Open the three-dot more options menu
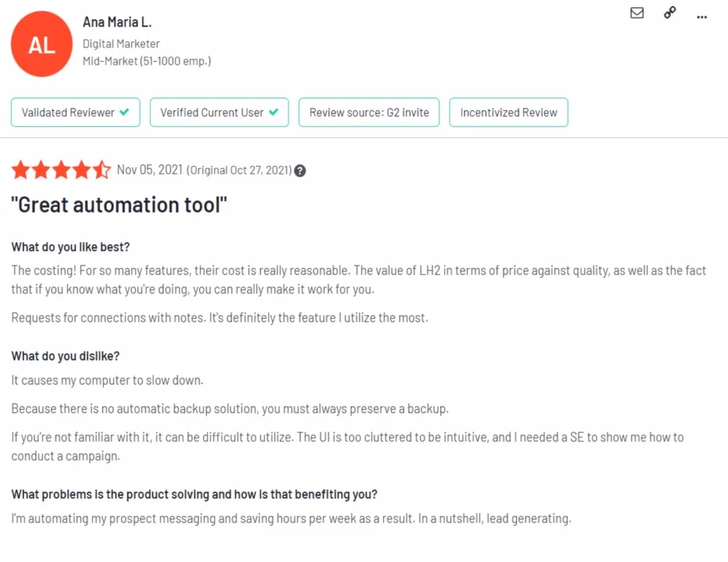Image resolution: width=728 pixels, height=562 pixels. tap(702, 15)
